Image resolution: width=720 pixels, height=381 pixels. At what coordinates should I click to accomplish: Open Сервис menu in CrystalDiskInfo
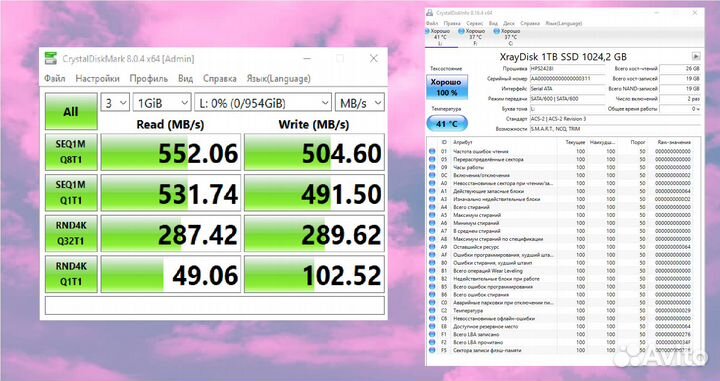pos(474,23)
